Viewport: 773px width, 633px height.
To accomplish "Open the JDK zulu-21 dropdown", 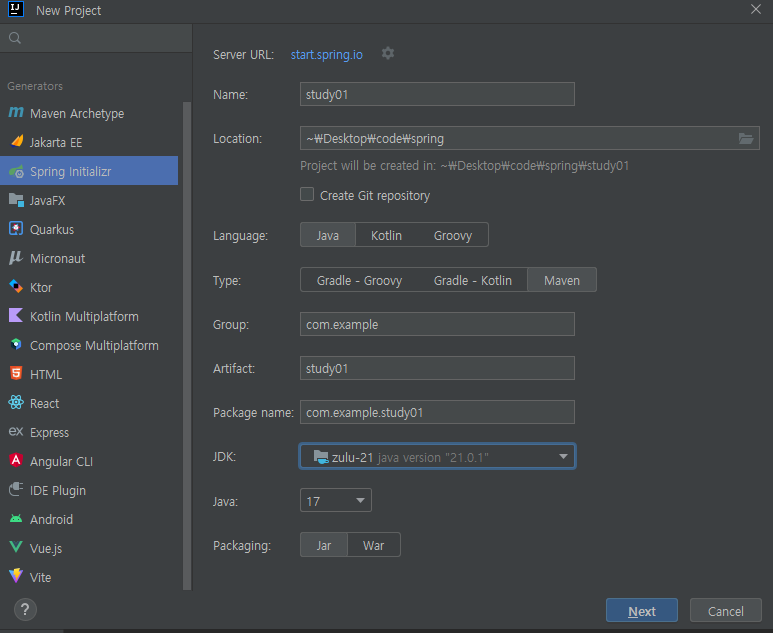I will tap(437, 457).
